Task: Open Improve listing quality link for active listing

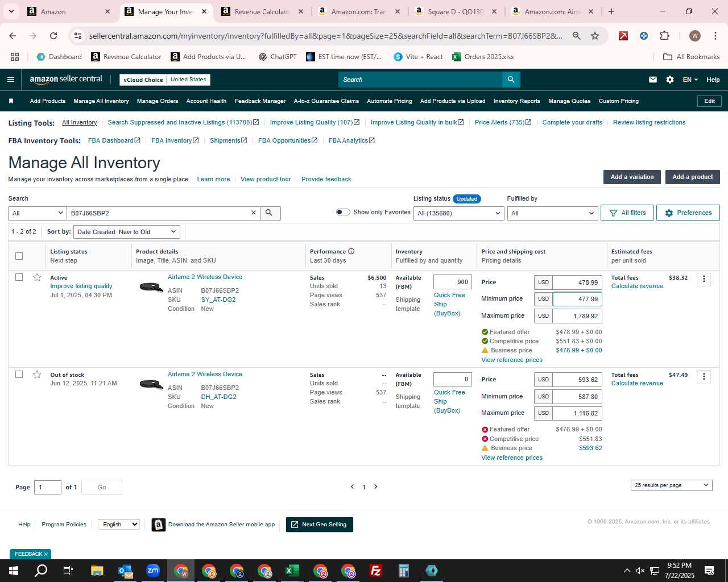Action: [81, 286]
